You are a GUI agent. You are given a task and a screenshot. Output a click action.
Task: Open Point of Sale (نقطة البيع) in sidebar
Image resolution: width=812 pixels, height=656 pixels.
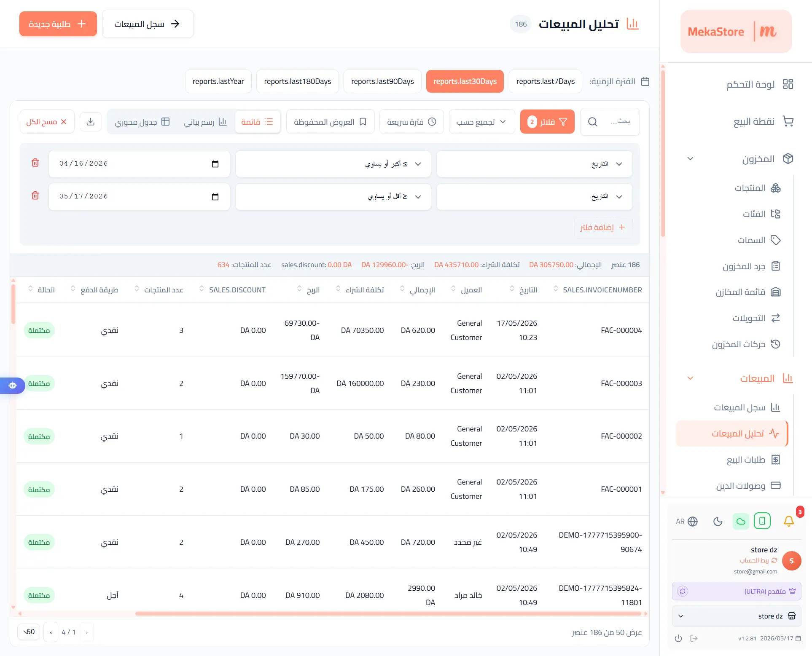click(x=763, y=121)
